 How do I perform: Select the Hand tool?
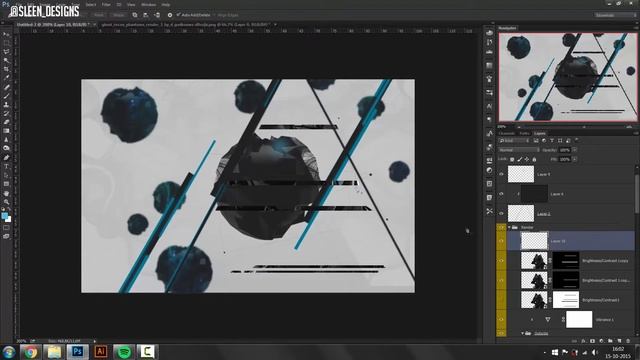(6, 193)
